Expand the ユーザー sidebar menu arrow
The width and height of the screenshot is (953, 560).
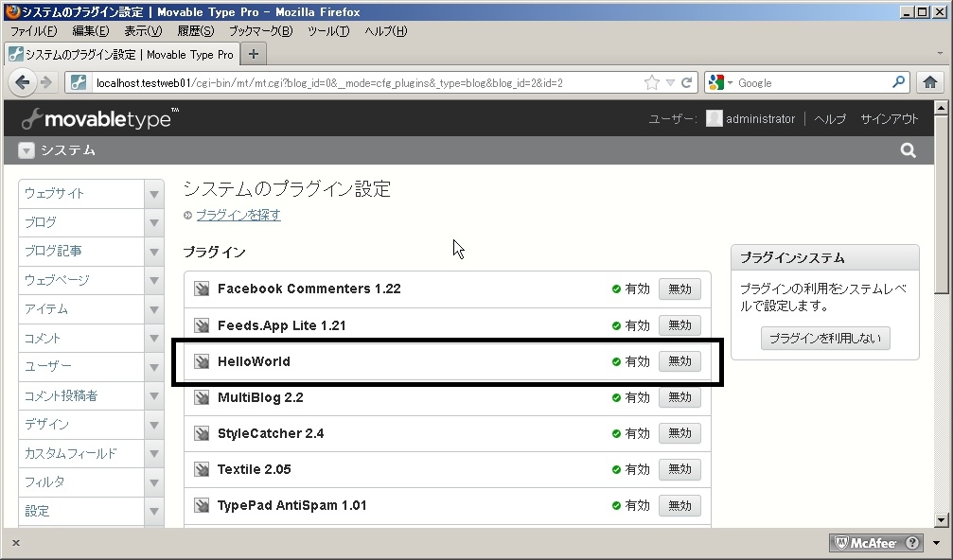click(x=154, y=367)
